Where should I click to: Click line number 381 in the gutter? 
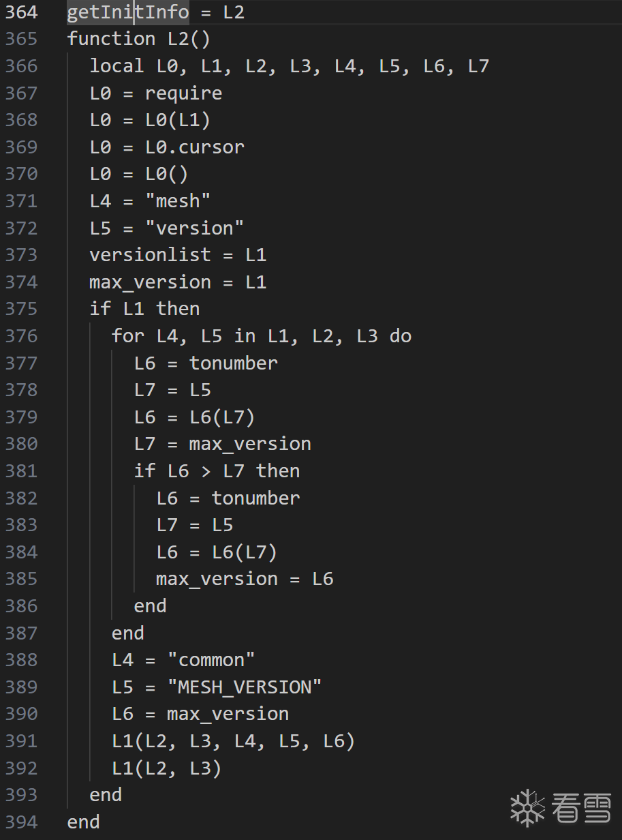coord(22,471)
